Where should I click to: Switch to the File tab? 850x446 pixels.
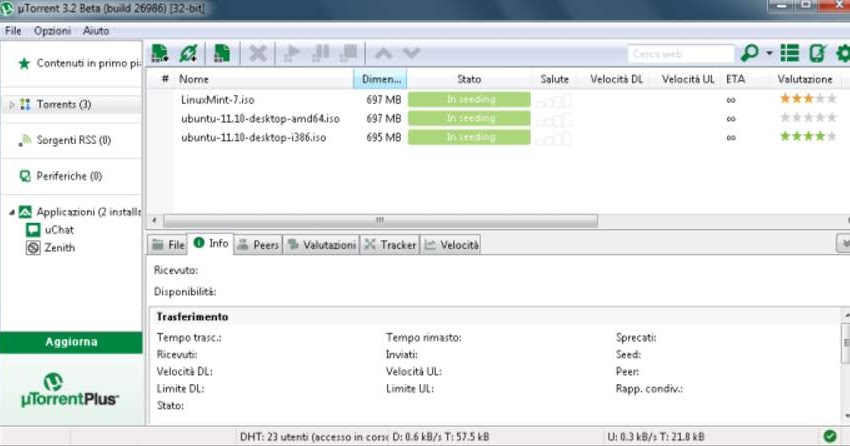tap(168, 245)
